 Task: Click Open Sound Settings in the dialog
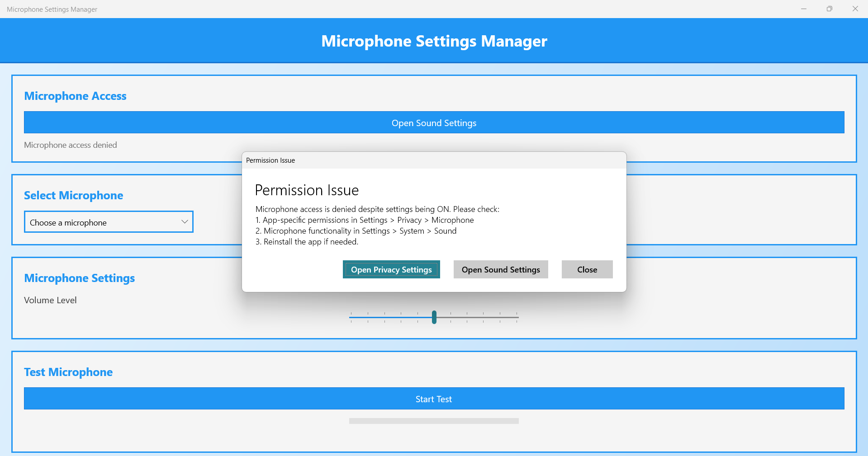[500, 269]
